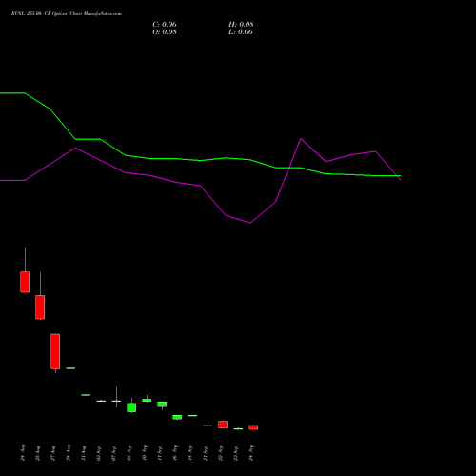The height and width of the screenshot is (476, 476).
Task: Click the '11 Sep' date label
Action: click(160, 453)
